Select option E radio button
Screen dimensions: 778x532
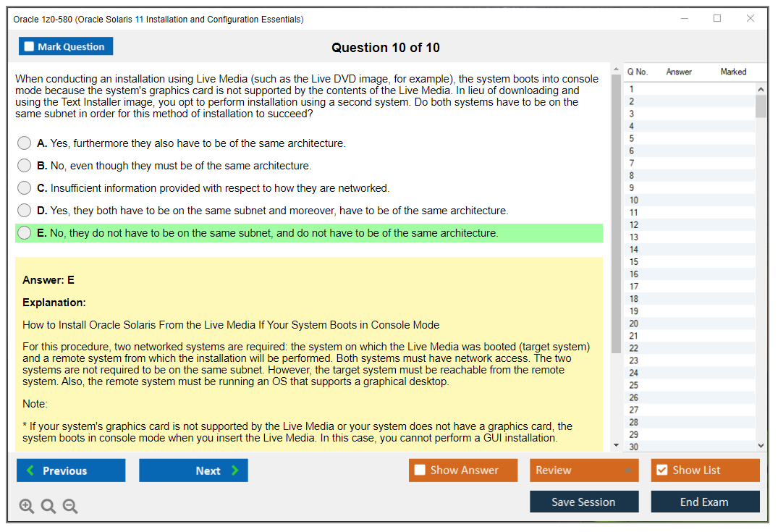[25, 233]
